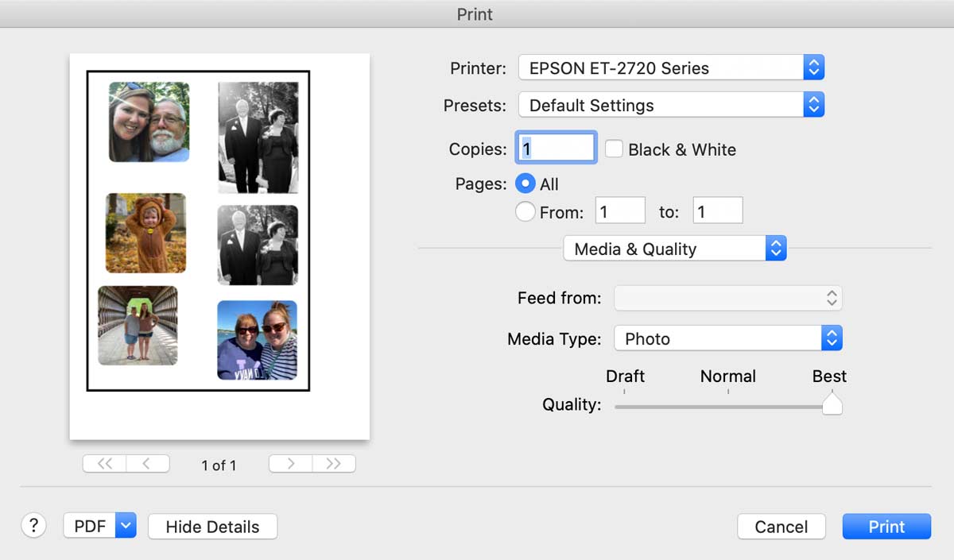Click Hide Details button
The height and width of the screenshot is (560, 954).
tap(212, 527)
